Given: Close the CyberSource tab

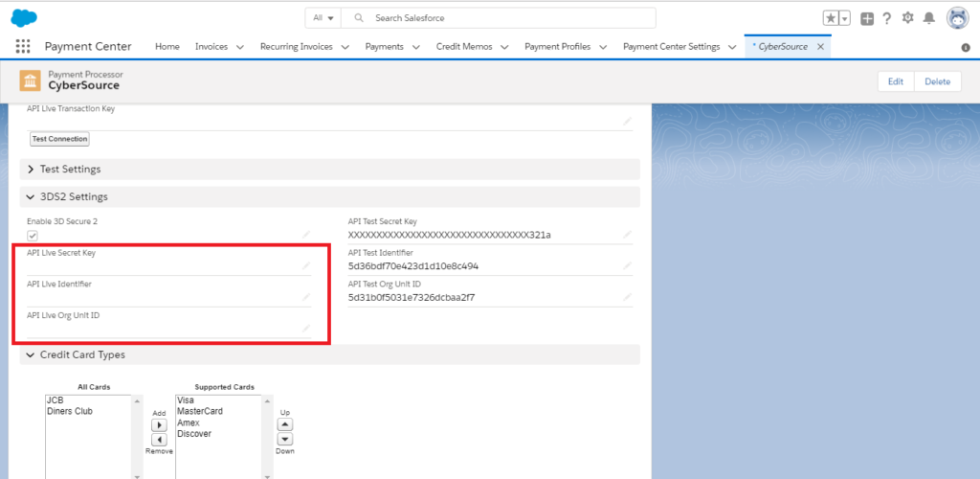Looking at the screenshot, I should click(820, 46).
